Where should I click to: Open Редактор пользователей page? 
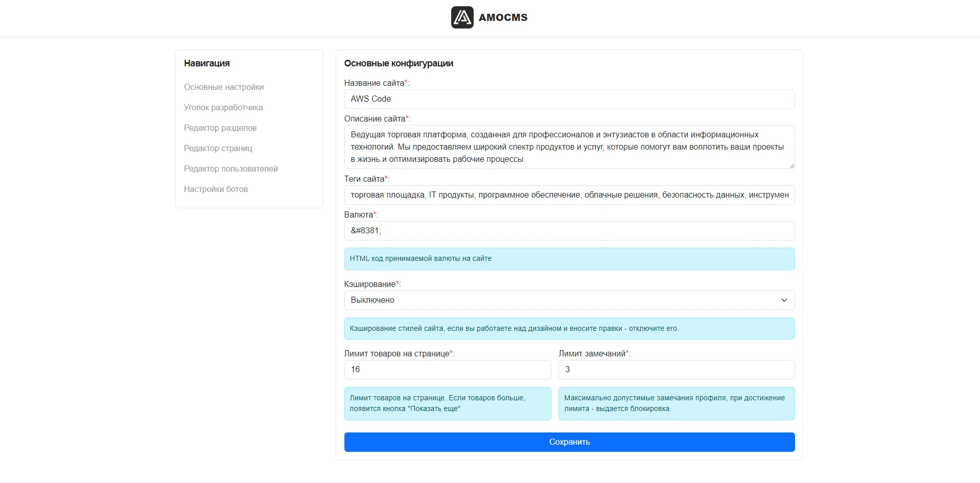click(x=231, y=169)
